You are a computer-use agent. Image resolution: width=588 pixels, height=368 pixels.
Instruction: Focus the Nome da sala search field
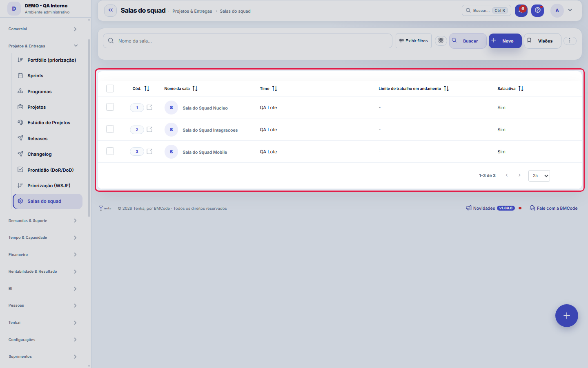pyautogui.click(x=247, y=41)
